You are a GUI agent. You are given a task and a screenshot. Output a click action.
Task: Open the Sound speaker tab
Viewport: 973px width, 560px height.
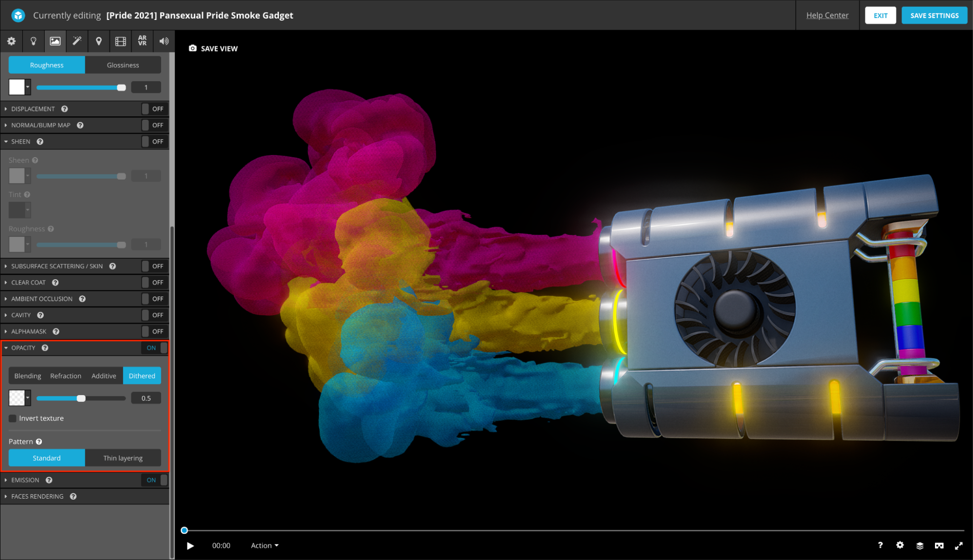(x=164, y=41)
